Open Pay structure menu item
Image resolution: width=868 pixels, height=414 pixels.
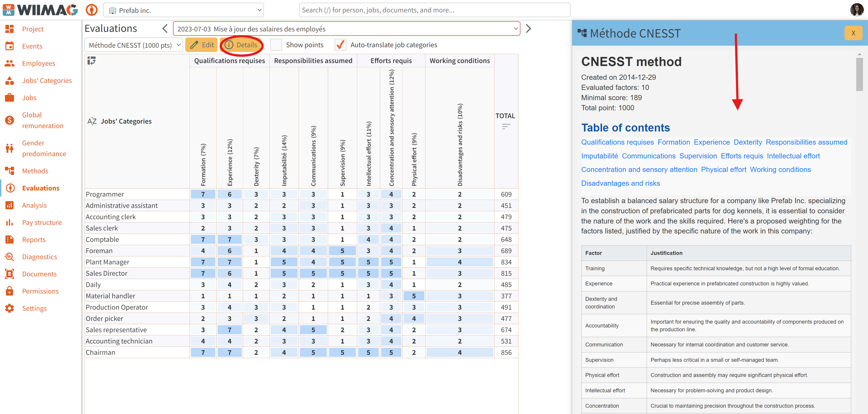point(42,222)
